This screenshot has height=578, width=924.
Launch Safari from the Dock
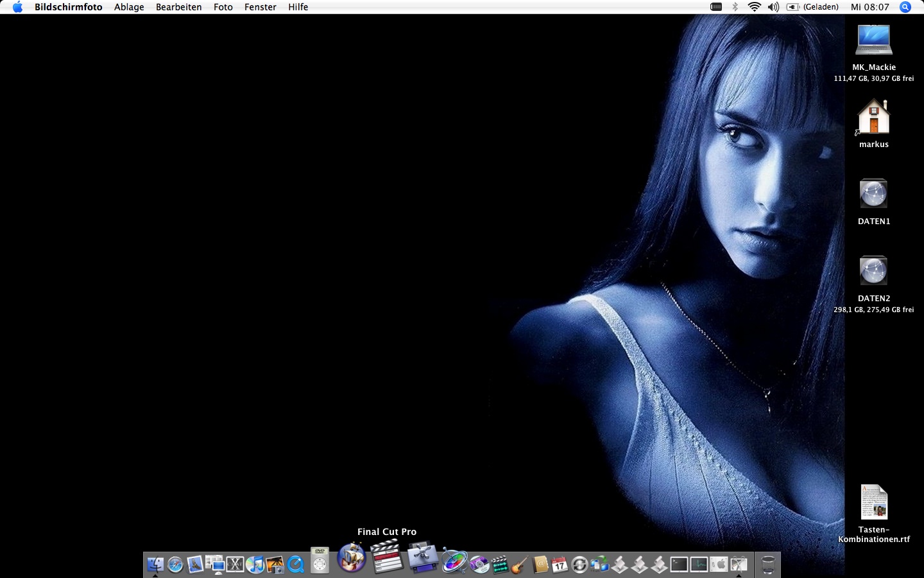[175, 565]
